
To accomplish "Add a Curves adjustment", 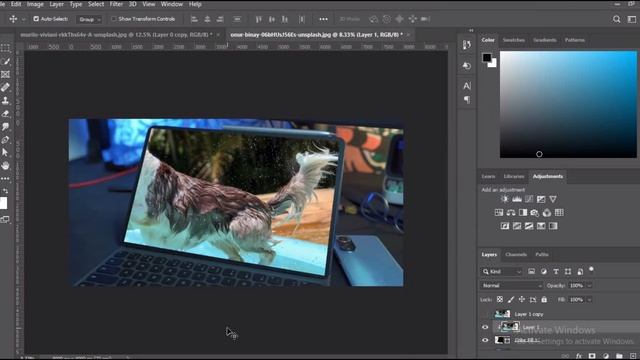I will [529, 199].
